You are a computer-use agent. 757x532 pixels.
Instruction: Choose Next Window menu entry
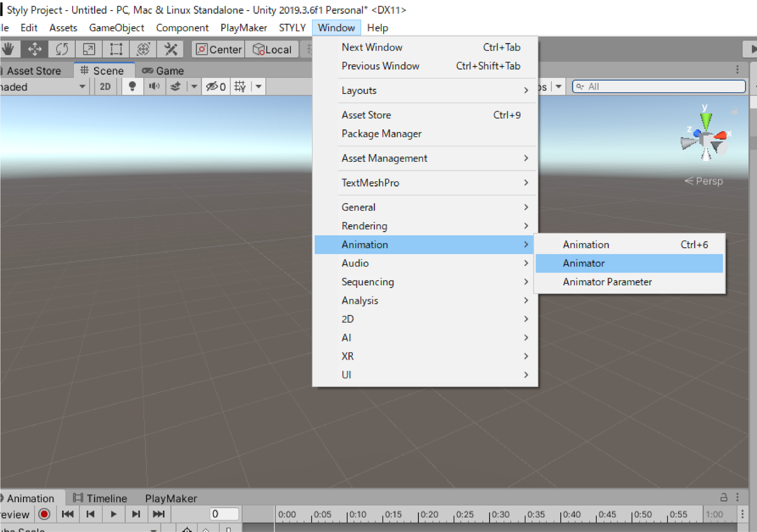(x=425, y=47)
